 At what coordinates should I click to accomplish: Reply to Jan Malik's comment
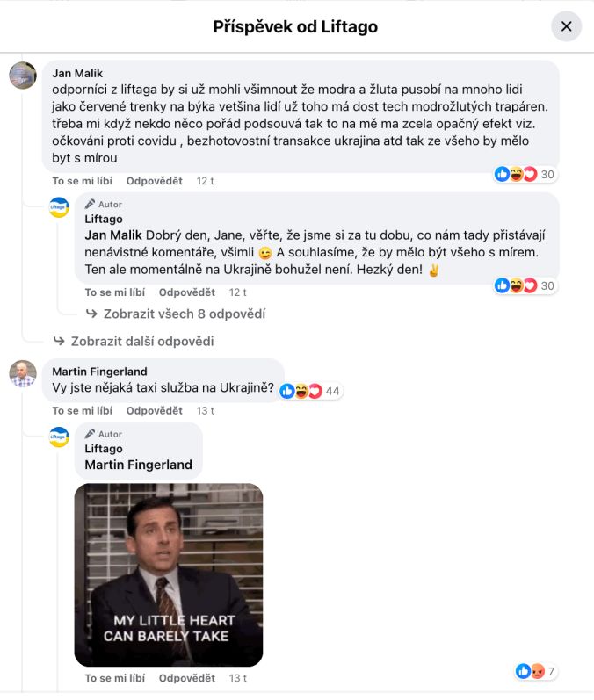(x=154, y=181)
